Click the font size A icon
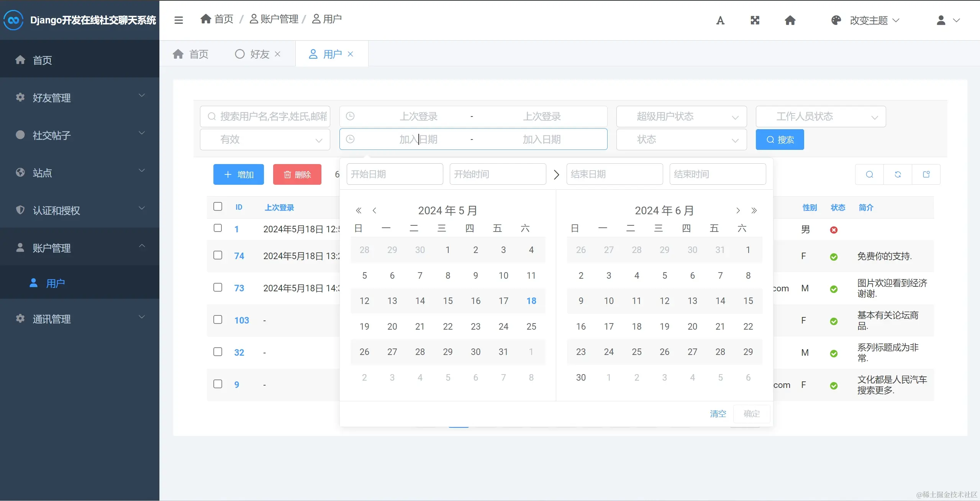980x501 pixels. click(x=720, y=20)
